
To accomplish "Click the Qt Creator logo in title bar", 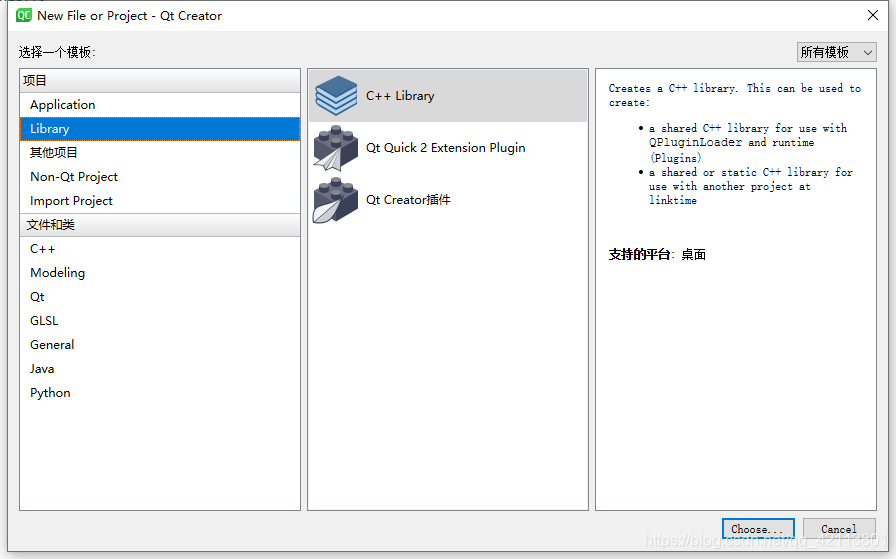I will click(23, 15).
